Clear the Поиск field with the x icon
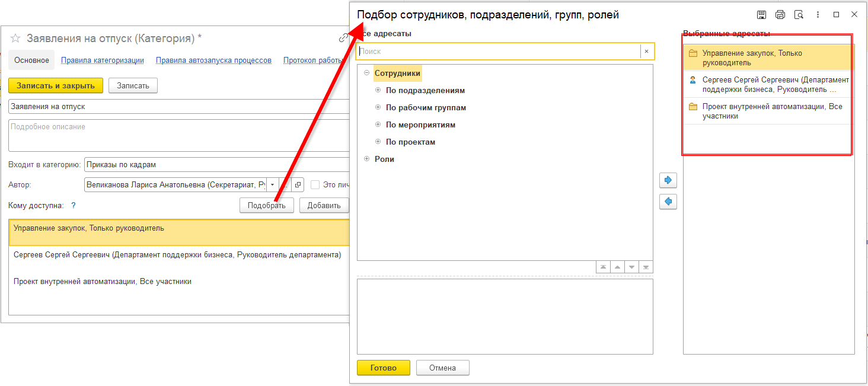This screenshot has width=868, height=386. tap(646, 52)
